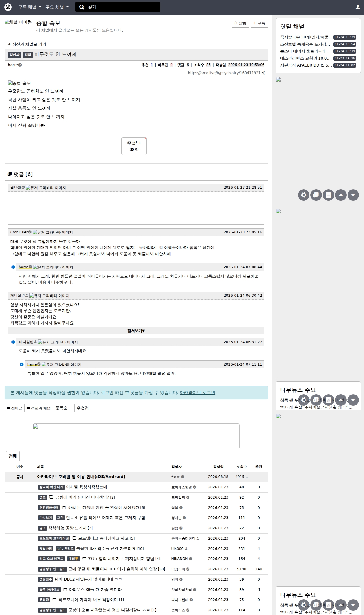Open the post 로드맵이고 슈나장이고 뭐고
This screenshot has width=364, height=615.
tap(104, 538)
